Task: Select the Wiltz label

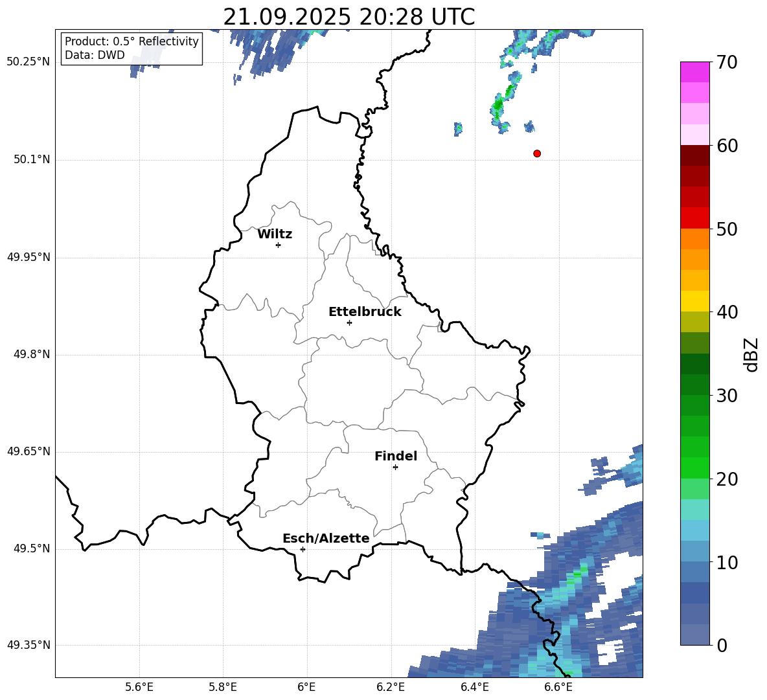Action: (275, 234)
